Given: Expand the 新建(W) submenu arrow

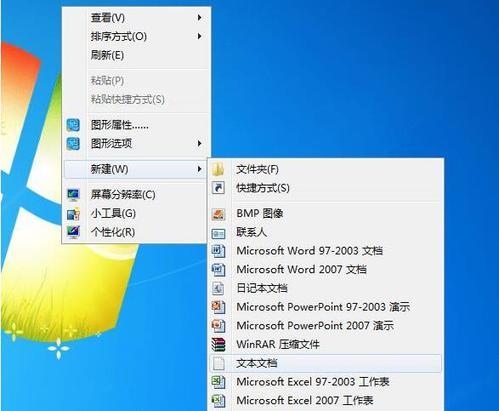Looking at the screenshot, I should (199, 169).
